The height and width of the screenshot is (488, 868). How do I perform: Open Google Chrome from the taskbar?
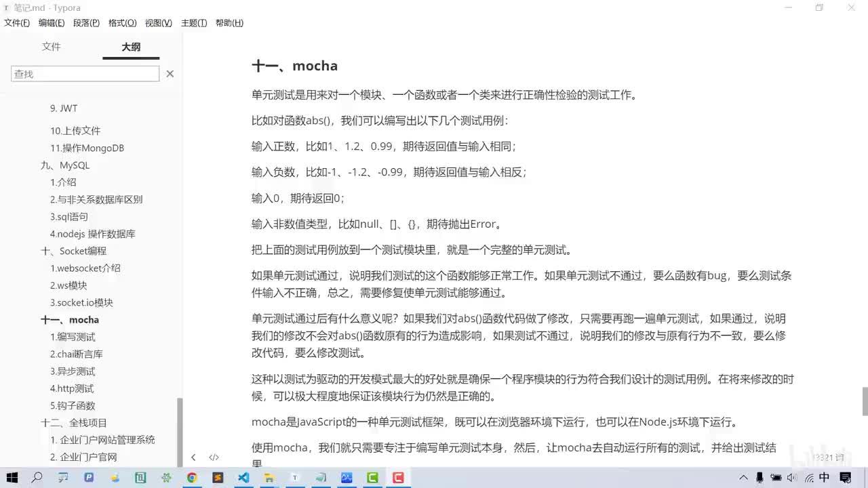coord(192,478)
